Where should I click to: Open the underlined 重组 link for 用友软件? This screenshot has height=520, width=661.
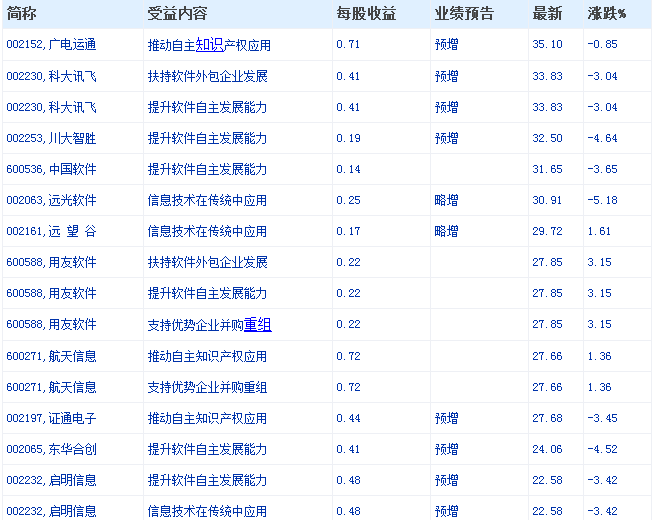[257, 324]
